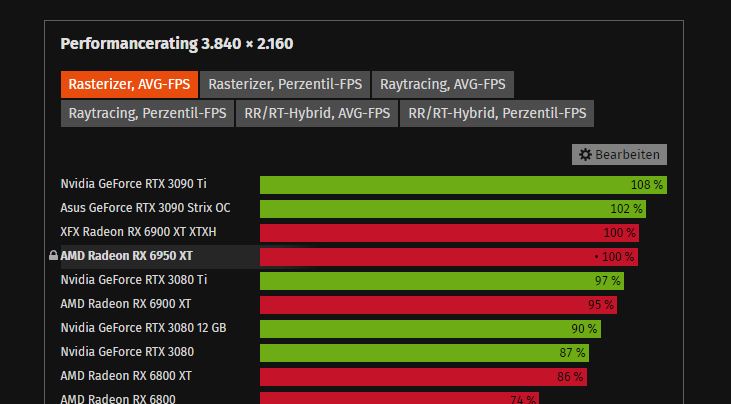Screen dimensions: 731x404
Task: Switch to Raytracing, Perzentil-FPS tab
Action: [147, 113]
